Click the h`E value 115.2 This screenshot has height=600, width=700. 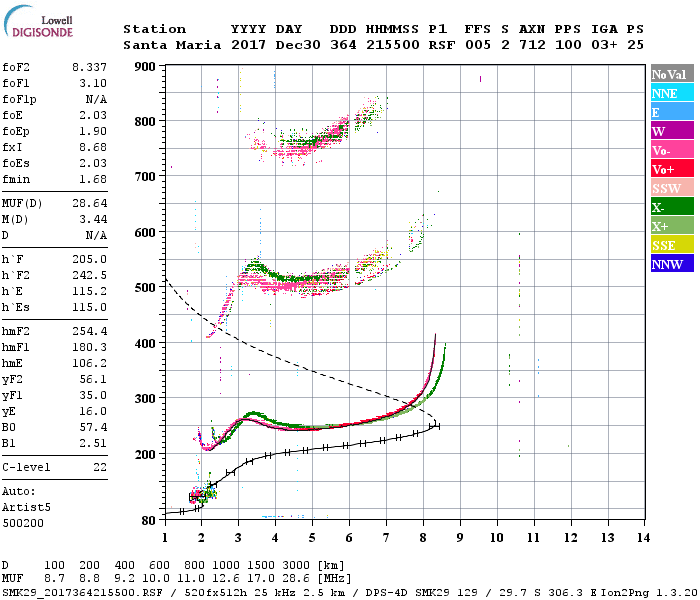[89, 292]
